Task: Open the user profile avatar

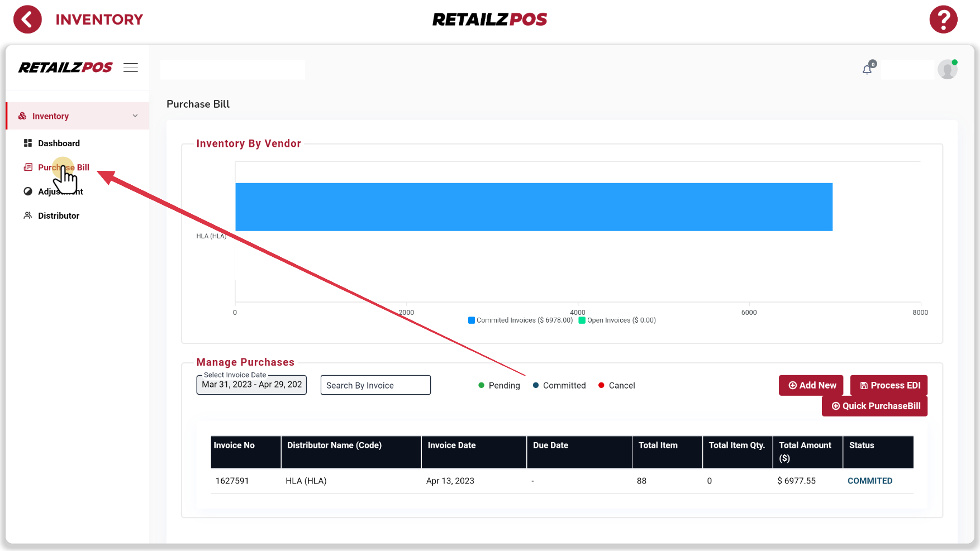Action: (947, 70)
